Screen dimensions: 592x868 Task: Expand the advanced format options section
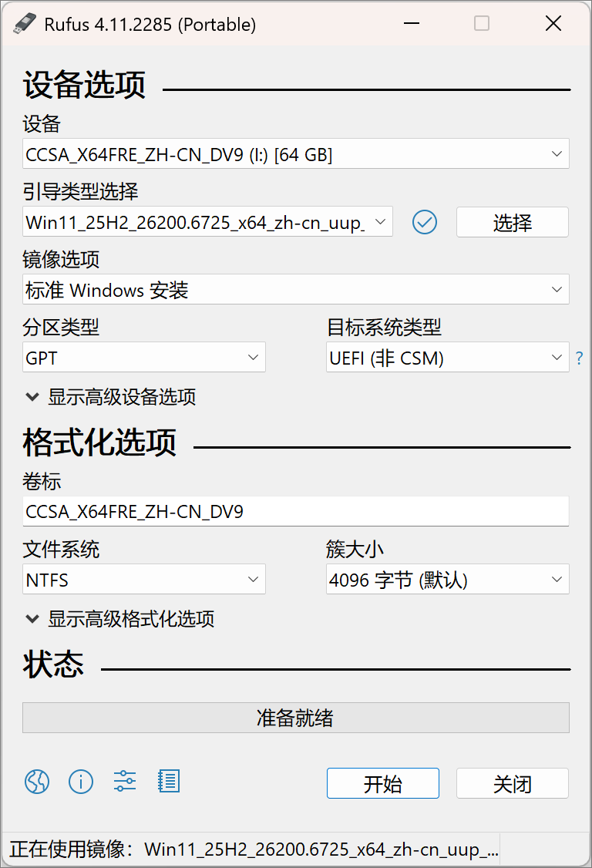pyautogui.click(x=121, y=618)
